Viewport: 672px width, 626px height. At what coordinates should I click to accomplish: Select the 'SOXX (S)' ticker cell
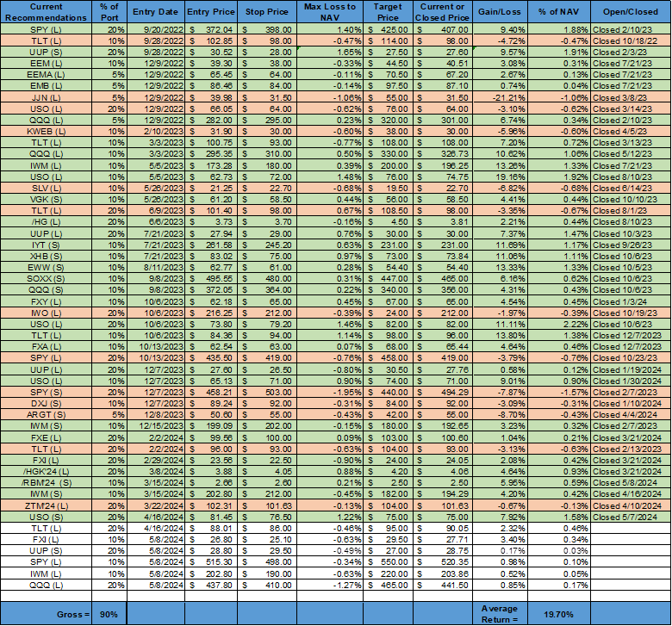[x=46, y=279]
